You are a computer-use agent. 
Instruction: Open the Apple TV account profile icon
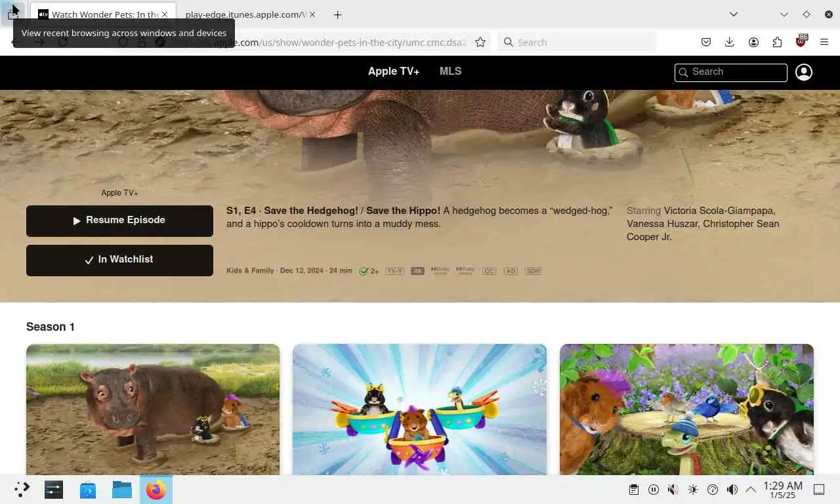(x=804, y=72)
